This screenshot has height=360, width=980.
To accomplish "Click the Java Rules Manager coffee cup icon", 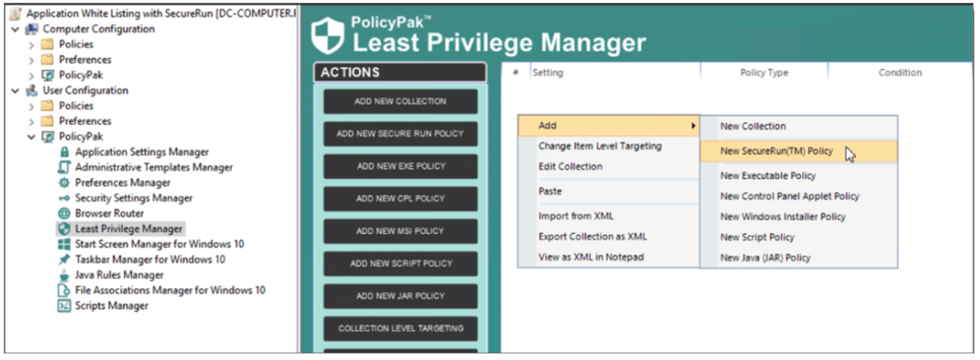I will (63, 275).
